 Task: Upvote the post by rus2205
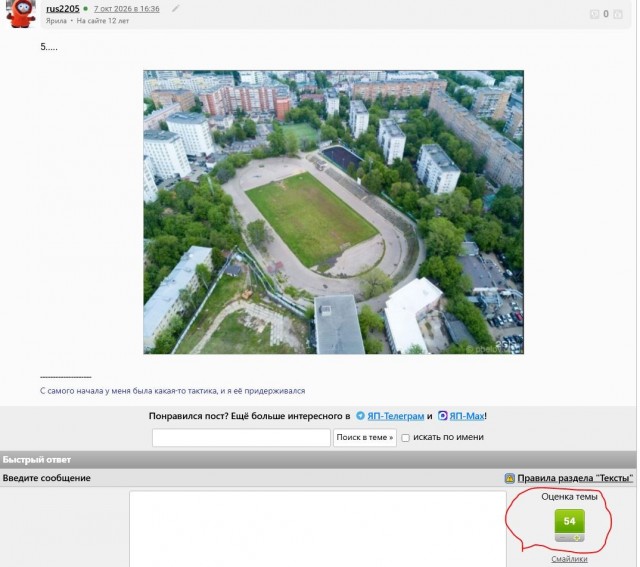618,14
